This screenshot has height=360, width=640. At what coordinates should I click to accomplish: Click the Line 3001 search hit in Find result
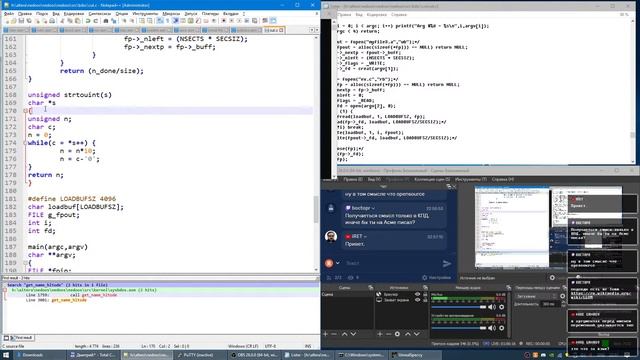click(x=56, y=300)
